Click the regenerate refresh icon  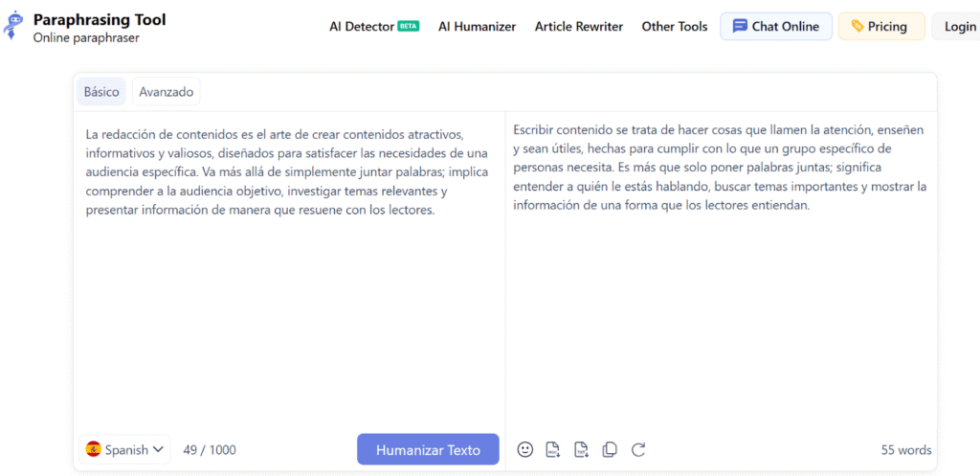click(638, 449)
